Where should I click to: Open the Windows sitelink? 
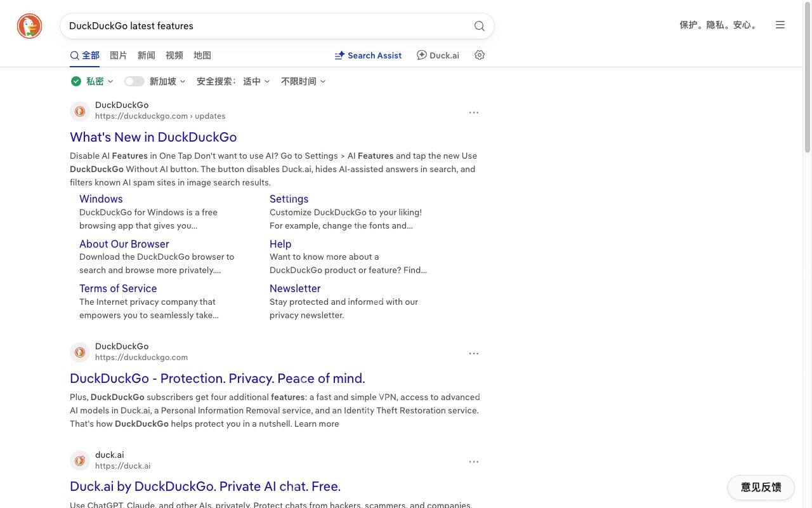pyautogui.click(x=101, y=199)
